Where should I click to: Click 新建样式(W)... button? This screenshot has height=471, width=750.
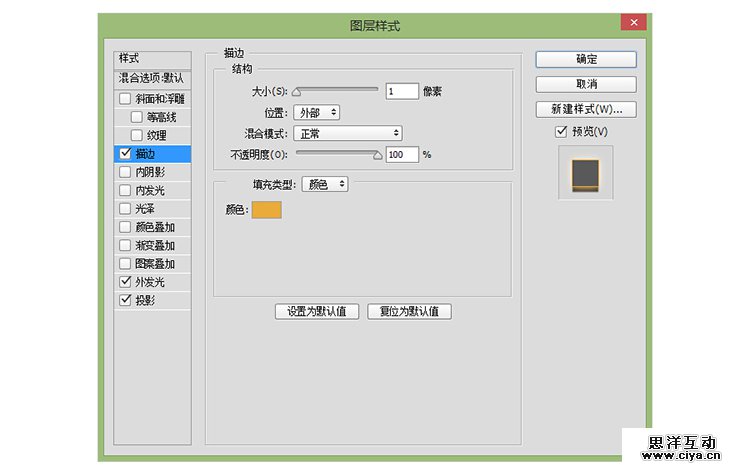585,109
